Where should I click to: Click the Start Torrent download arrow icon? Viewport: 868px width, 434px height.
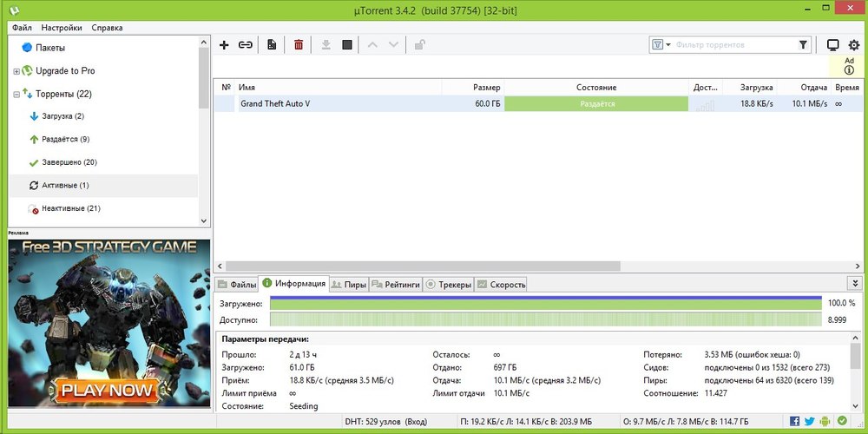(326, 45)
